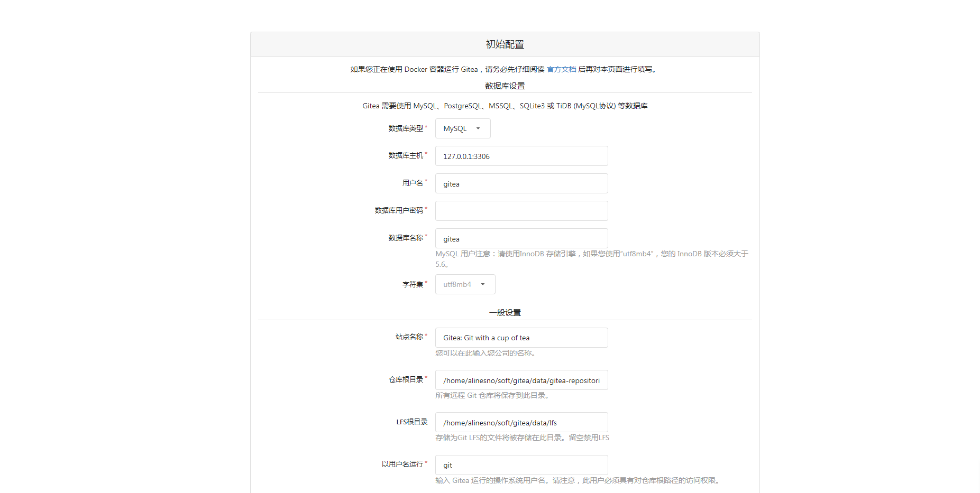Click the 数据库类型 label
The width and height of the screenshot is (980, 493).
pyautogui.click(x=406, y=128)
